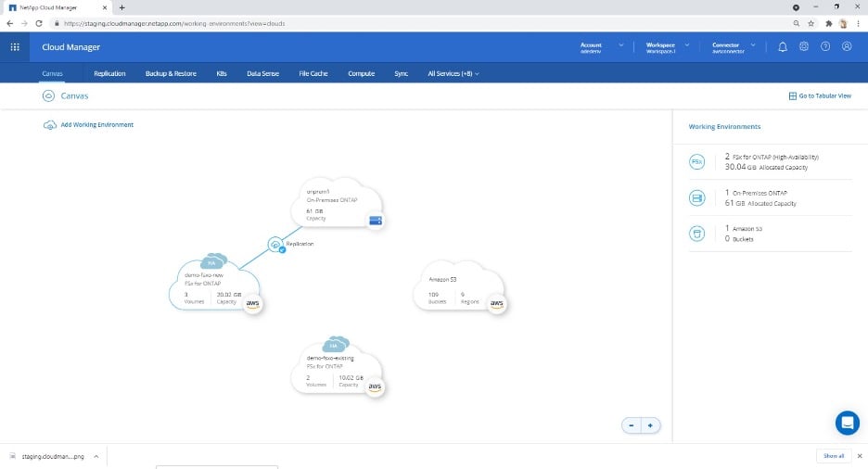Zoom out the canvas with minus button
The height and width of the screenshot is (469, 868).
tap(632, 425)
